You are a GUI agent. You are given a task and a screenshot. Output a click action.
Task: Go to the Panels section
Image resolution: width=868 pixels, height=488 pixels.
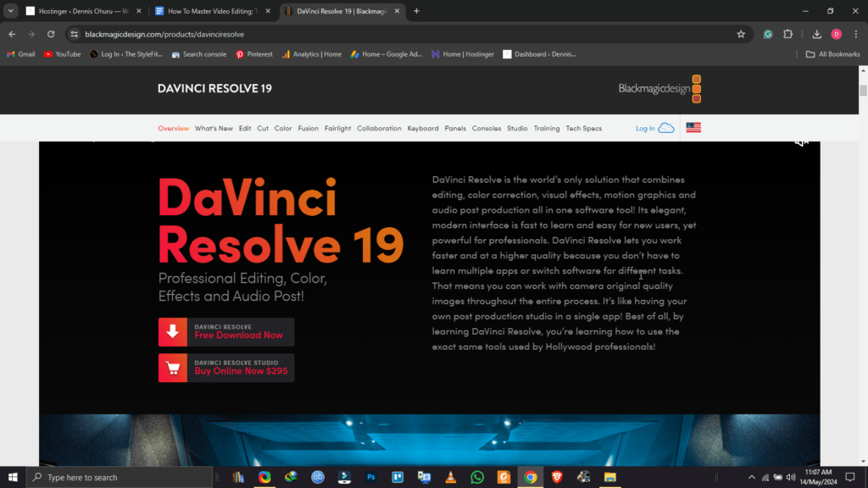(x=455, y=129)
